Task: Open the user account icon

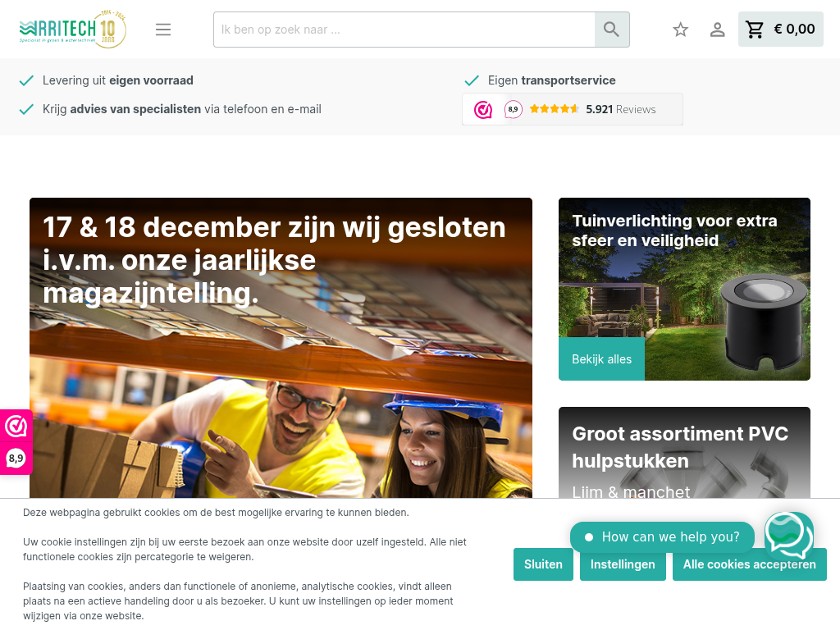Action: 717,30
